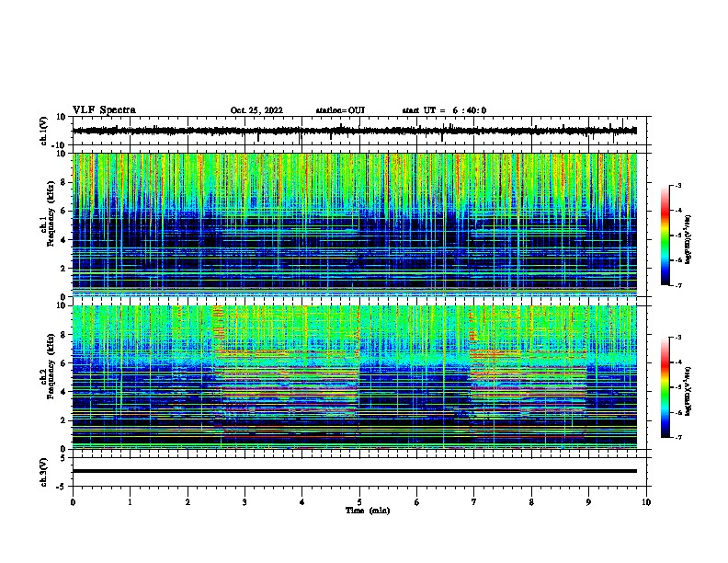This screenshot has height=563, width=728.
Task: Click the ch.2 "Frequency (kHz)" axis label
Action: (x=50, y=365)
